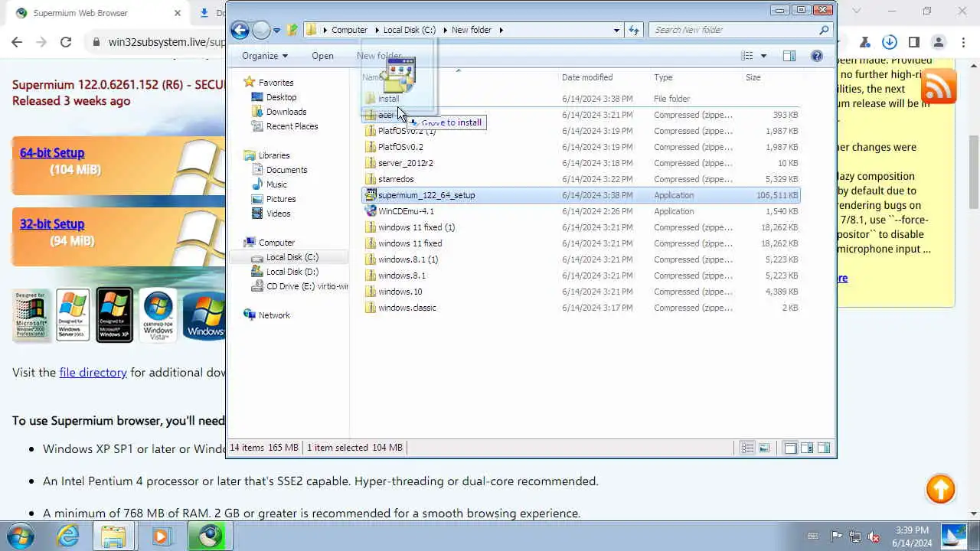Click Open in the Explorer toolbar
The height and width of the screenshot is (551, 980).
pyautogui.click(x=322, y=56)
